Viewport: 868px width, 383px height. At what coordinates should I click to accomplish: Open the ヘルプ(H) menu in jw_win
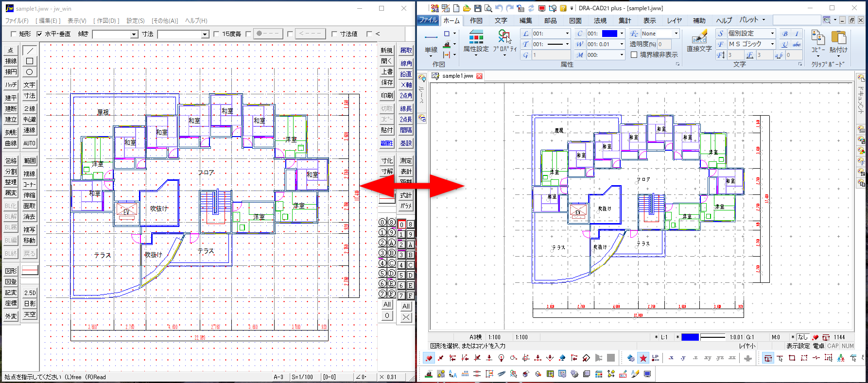(196, 21)
